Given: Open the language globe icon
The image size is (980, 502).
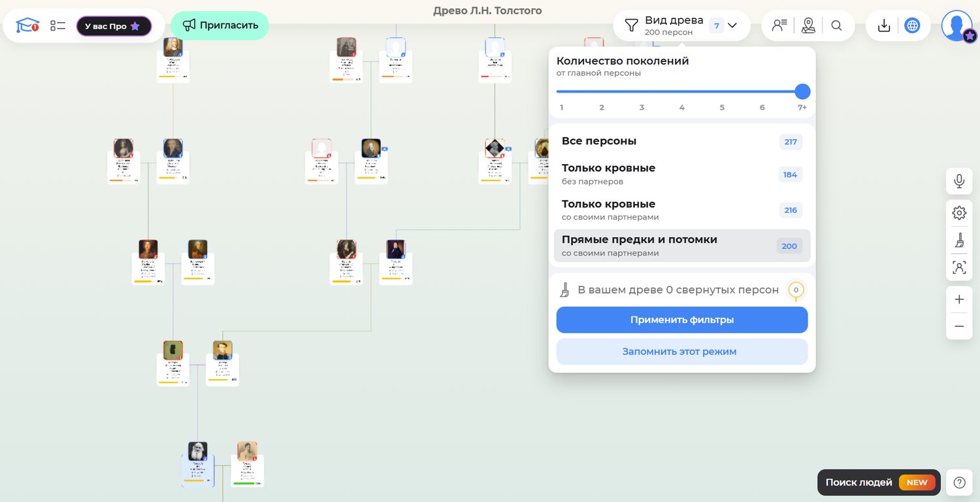Looking at the screenshot, I should coord(912,25).
